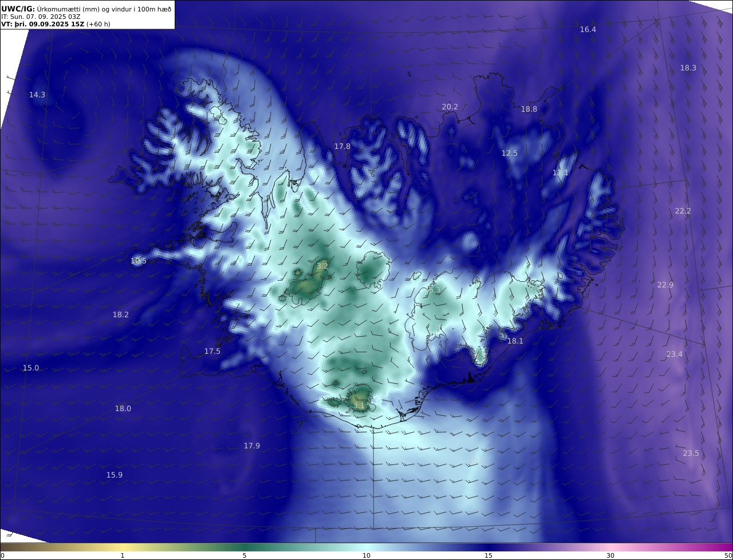Click the IT initialization time line

pyautogui.click(x=41, y=17)
